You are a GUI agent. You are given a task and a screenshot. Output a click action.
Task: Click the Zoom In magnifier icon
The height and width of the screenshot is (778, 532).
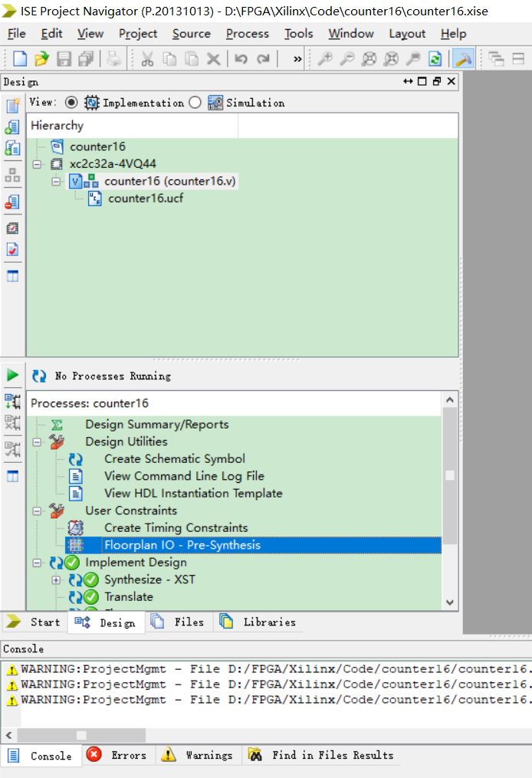(x=325, y=58)
